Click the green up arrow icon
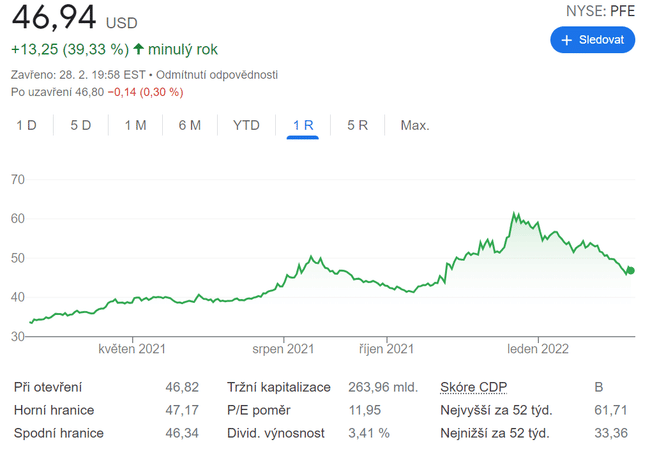The height and width of the screenshot is (455, 650). pyautogui.click(x=138, y=49)
